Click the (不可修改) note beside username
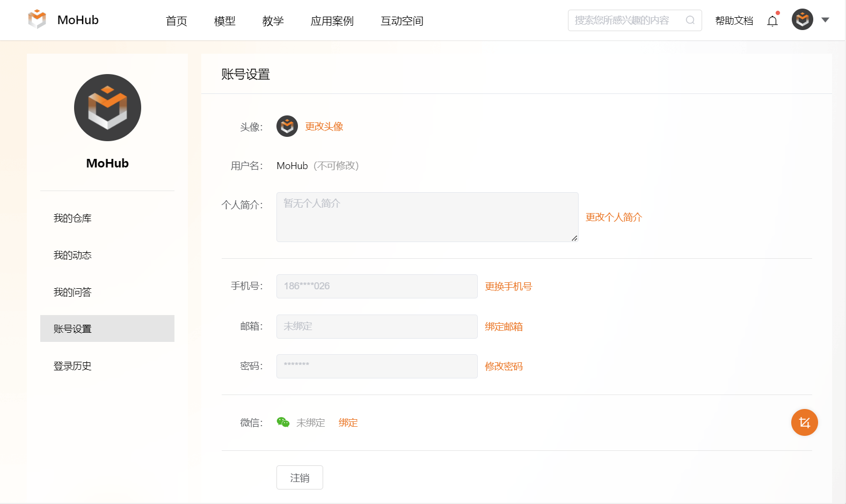Screen dimensions: 846x504 [x=336, y=165]
